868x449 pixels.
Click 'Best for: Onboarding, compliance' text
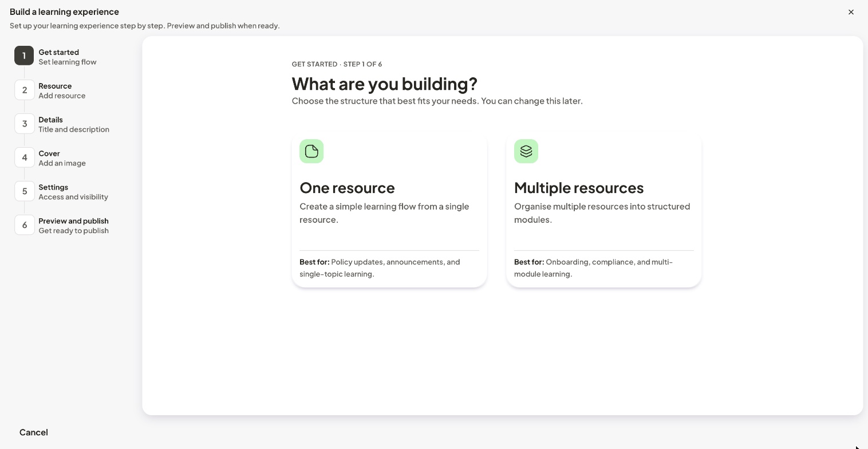pos(593,268)
